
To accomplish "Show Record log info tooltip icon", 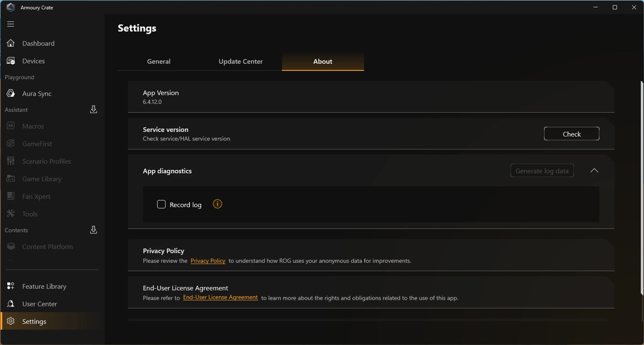I will tap(217, 204).
